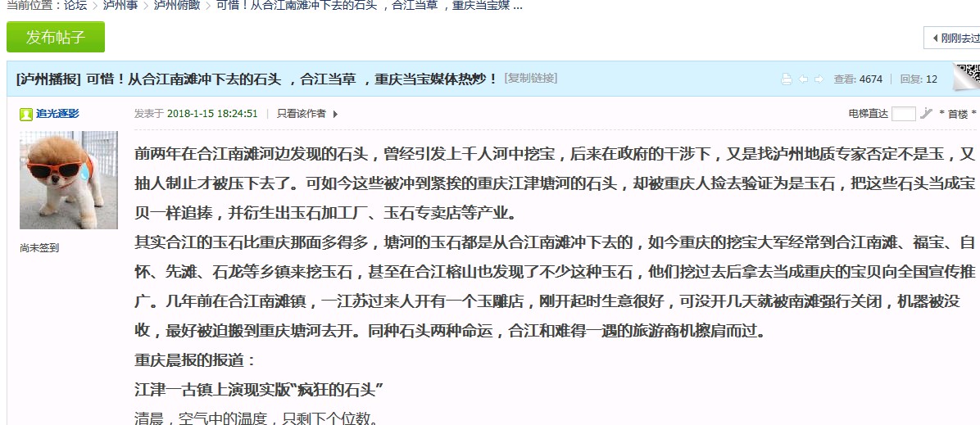Click the QR code corner icon
This screenshot has width=980, height=425.
[967, 76]
